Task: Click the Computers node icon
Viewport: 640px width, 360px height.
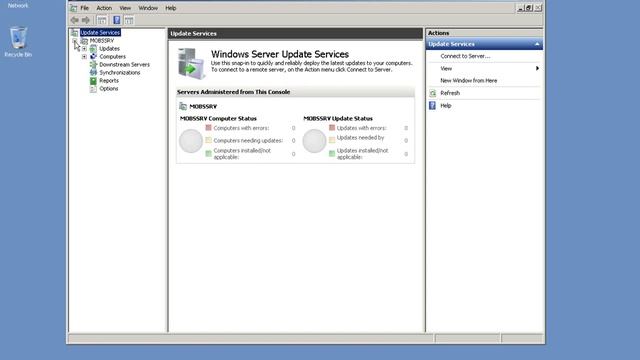Action: point(93,57)
